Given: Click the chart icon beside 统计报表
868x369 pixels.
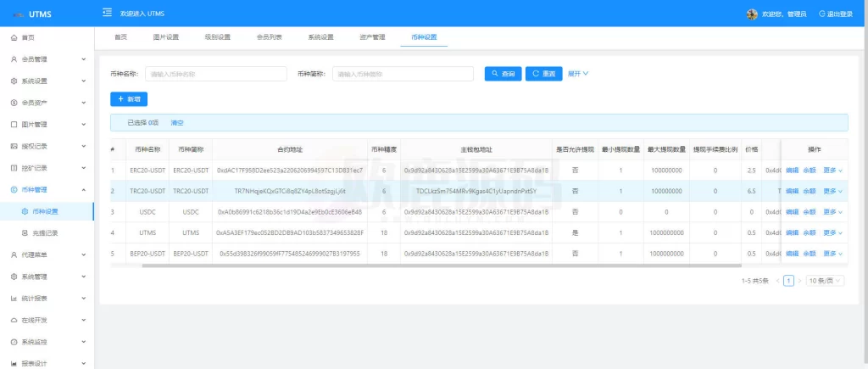Looking at the screenshot, I should [x=14, y=298].
